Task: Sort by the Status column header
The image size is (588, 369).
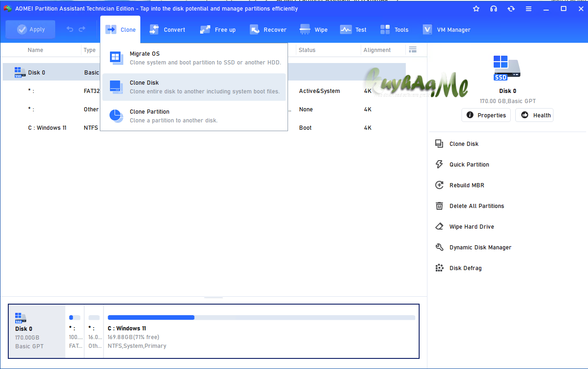Action: tap(307, 50)
